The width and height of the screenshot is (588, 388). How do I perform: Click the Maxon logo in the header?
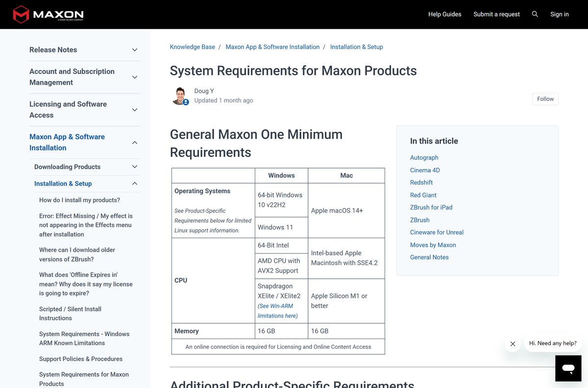tap(48, 14)
